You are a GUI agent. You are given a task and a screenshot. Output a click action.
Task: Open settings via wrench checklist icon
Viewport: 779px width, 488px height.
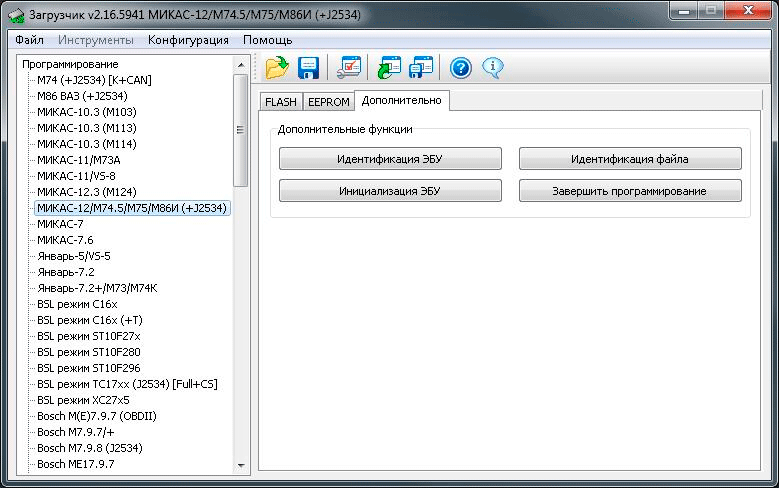pos(350,68)
